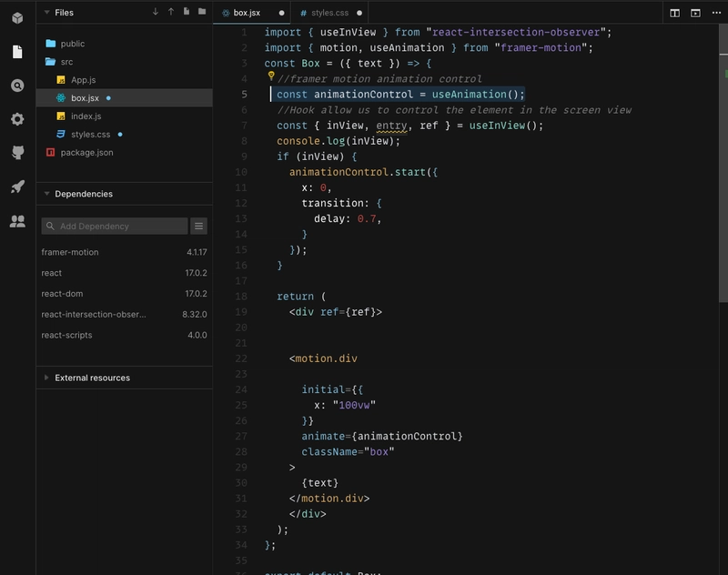Image resolution: width=728 pixels, height=575 pixels.
Task: Open package.json in file tree
Action: (x=125, y=152)
